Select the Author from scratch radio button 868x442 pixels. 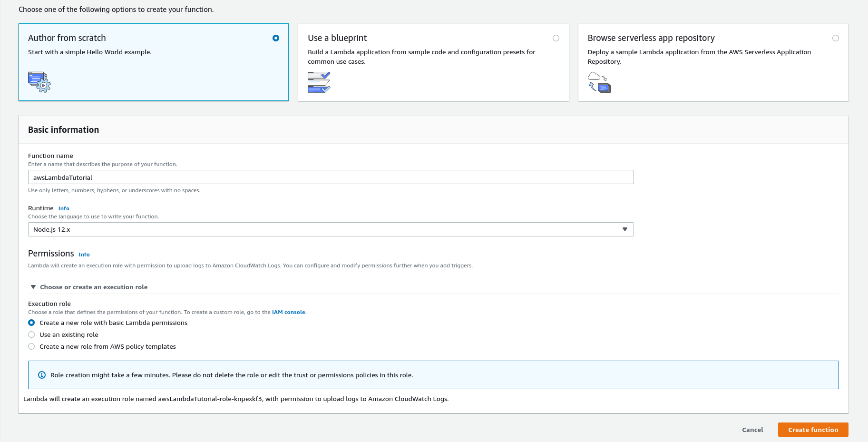[276, 38]
